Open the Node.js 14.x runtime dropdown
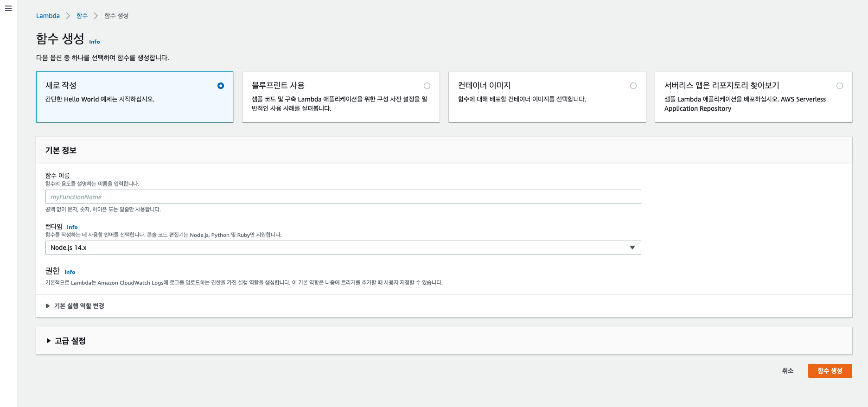This screenshot has width=868, height=407. pyautogui.click(x=343, y=248)
